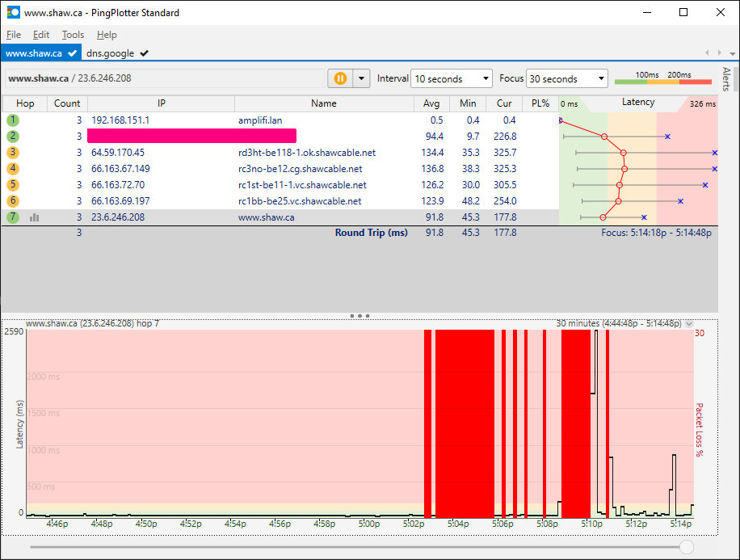
Task: Click hop 3 orange circle icon
Action: pos(13,153)
